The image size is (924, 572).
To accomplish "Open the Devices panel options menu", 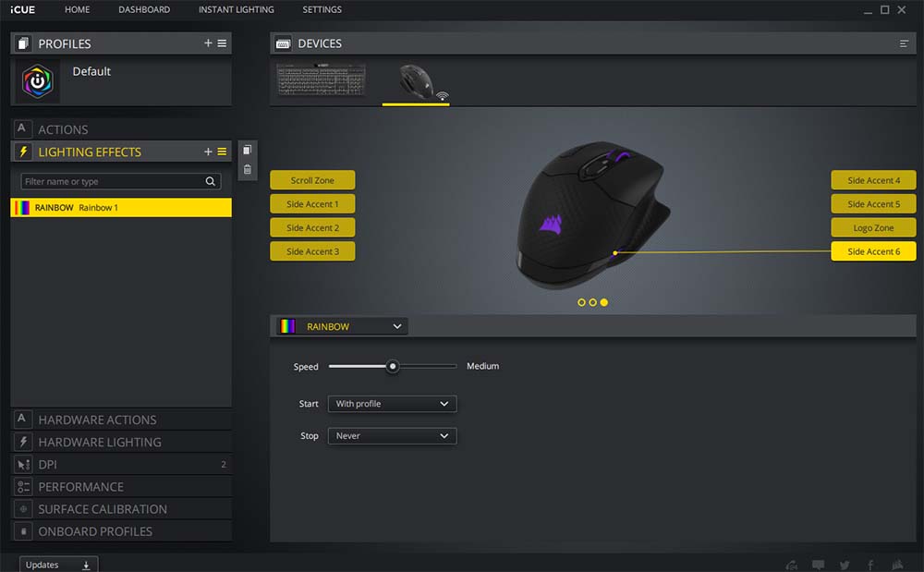I will click(904, 43).
